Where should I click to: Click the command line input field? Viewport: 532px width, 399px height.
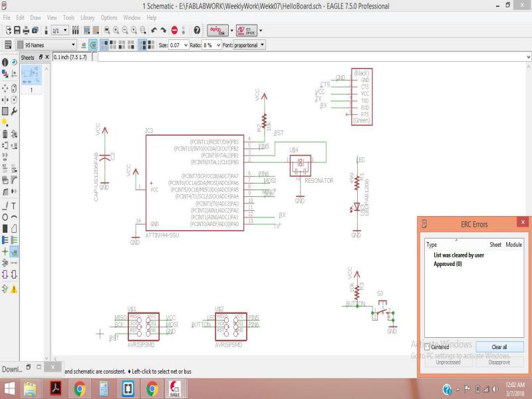click(311, 57)
